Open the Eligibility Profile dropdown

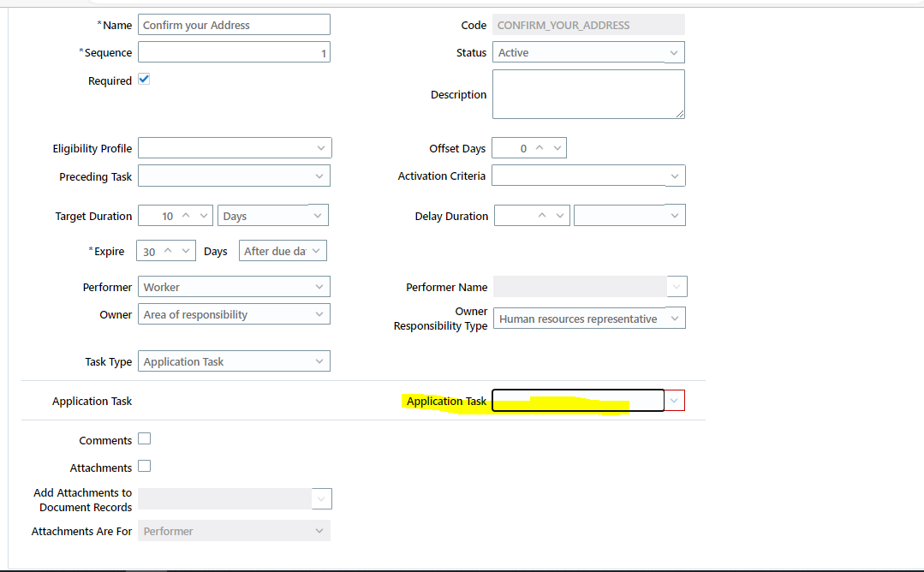[235, 148]
